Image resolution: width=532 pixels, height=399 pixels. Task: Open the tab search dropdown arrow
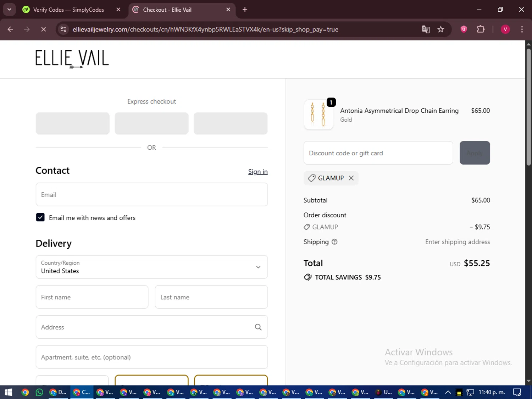10,10
